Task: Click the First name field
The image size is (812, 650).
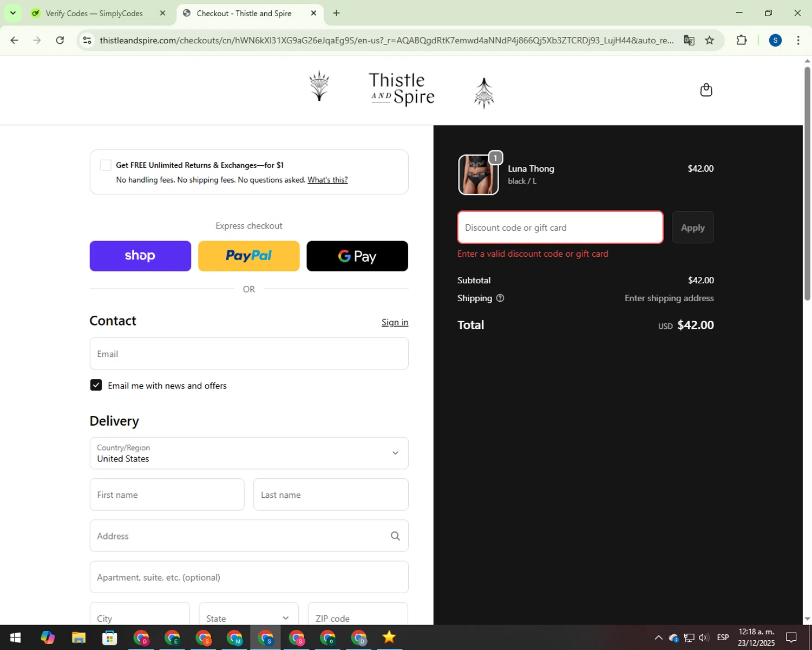Action: click(x=167, y=495)
